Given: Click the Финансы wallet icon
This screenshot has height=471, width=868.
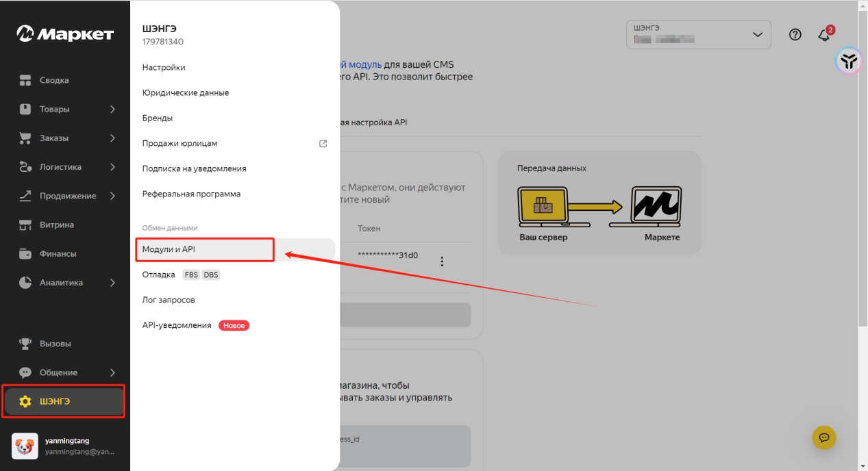Looking at the screenshot, I should 25,253.
